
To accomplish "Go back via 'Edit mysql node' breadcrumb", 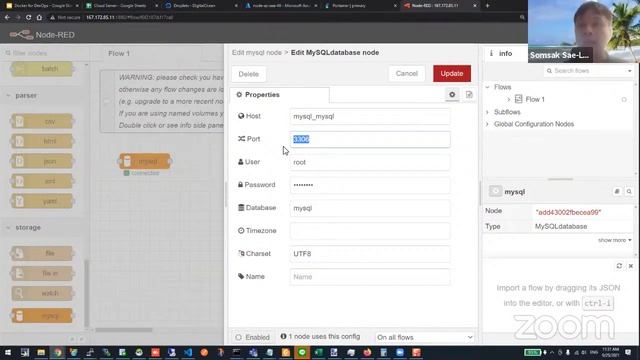I will pyautogui.click(x=257, y=53).
